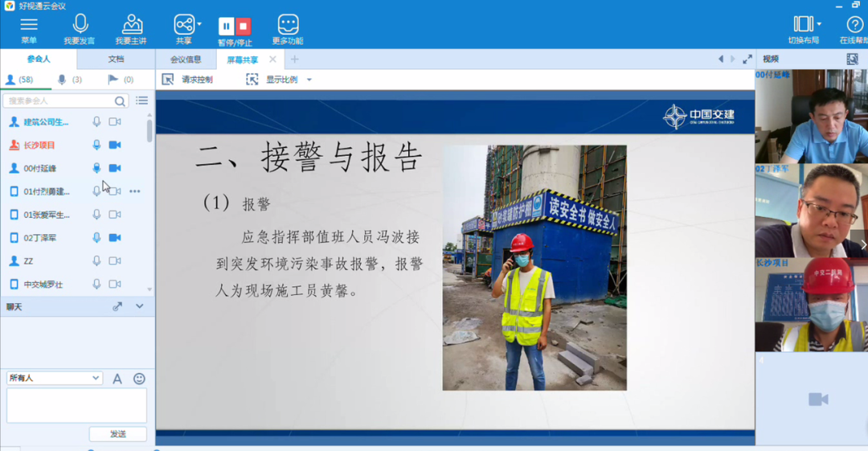Viewport: 868px width, 451px height.
Task: Click the 我要发言 microphone icon
Action: [80, 25]
